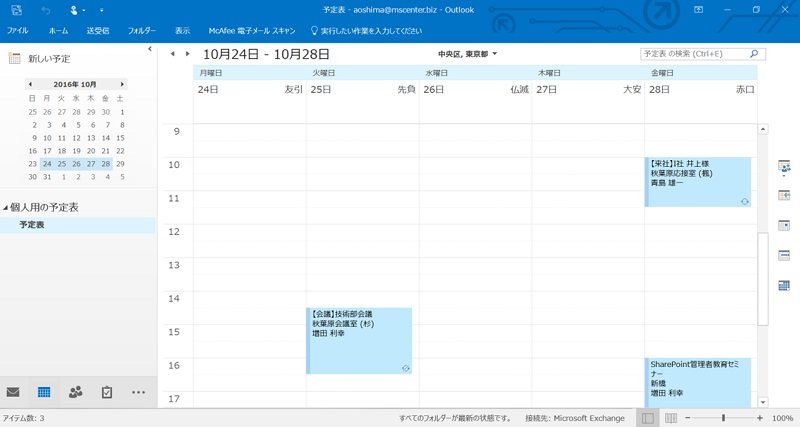Open more navigation options (three dots)
The image size is (800, 427).
pos(138,392)
